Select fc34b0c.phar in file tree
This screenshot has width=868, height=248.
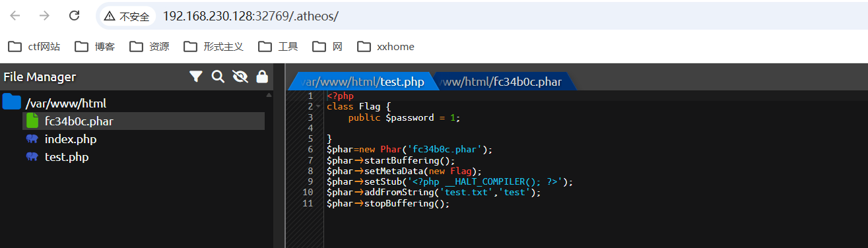[x=143, y=121]
